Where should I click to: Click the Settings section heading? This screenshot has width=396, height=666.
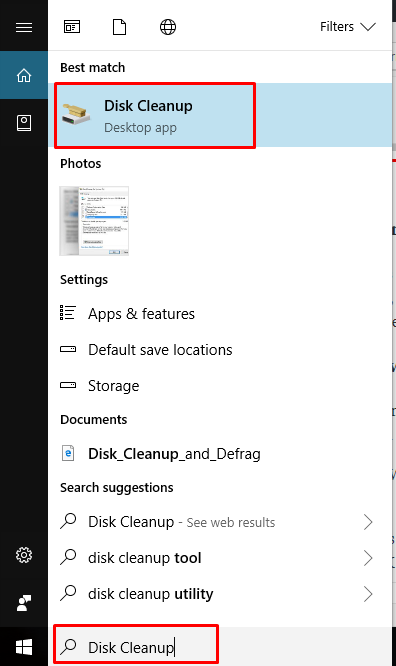click(x=84, y=279)
